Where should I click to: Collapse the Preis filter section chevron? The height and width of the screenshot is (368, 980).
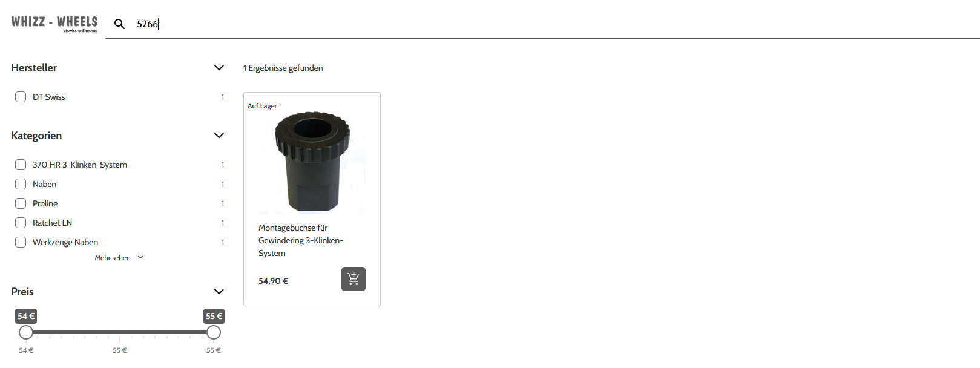219,292
